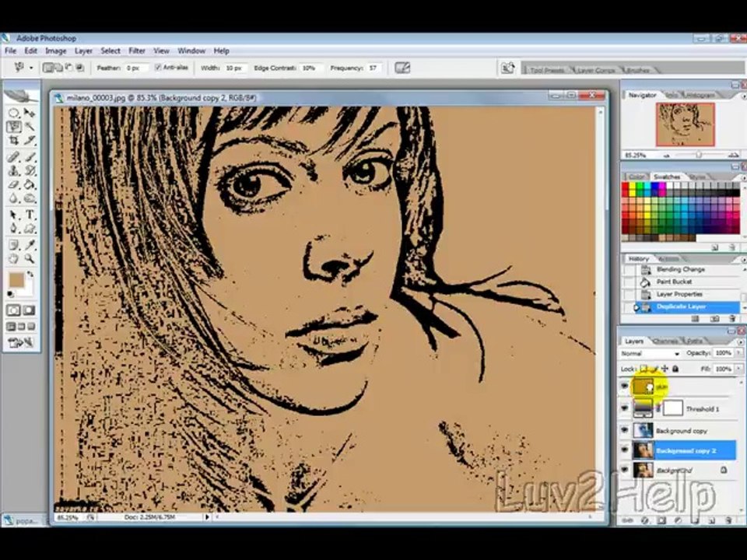Select the Blur tool

pos(14,198)
